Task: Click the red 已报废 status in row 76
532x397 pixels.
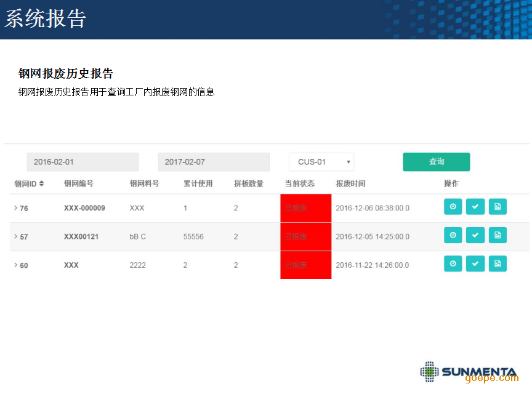Action: point(305,208)
